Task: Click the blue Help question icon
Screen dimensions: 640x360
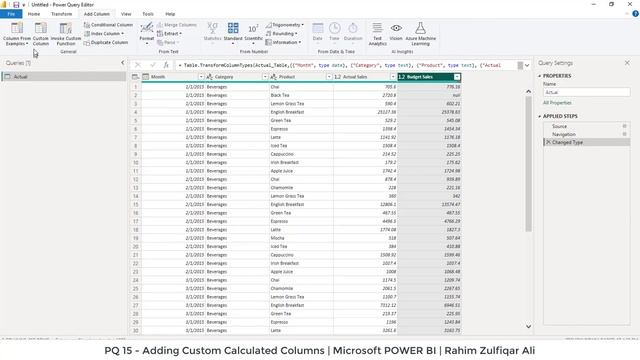Action: 635,13
